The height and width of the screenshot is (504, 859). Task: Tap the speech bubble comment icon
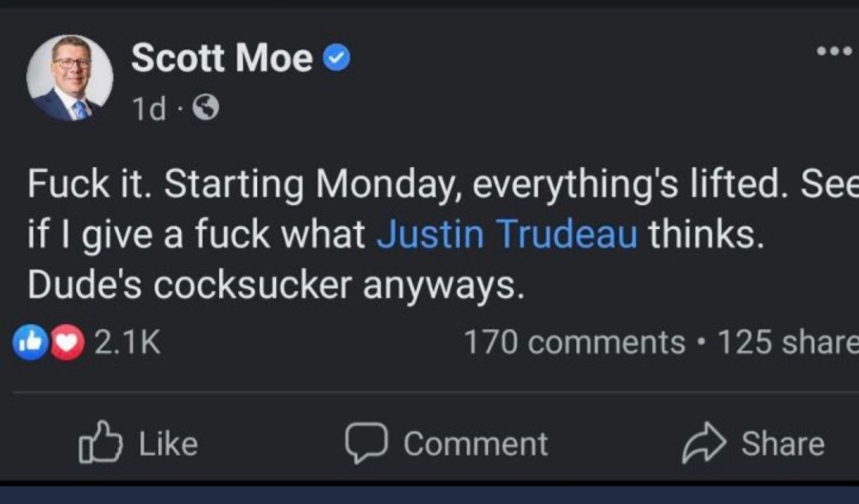[366, 444]
